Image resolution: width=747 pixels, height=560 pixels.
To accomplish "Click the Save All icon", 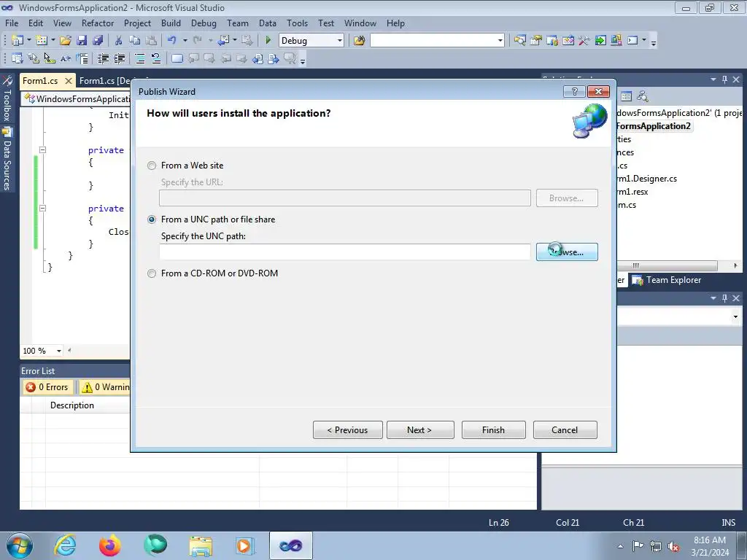I will coord(98,41).
